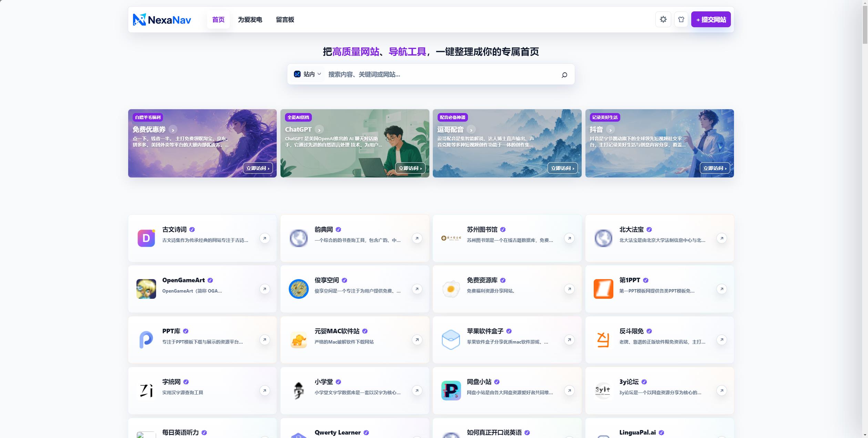The image size is (868, 438).
Task: Open OpenGameArt arrow link icon
Action: pos(265,289)
